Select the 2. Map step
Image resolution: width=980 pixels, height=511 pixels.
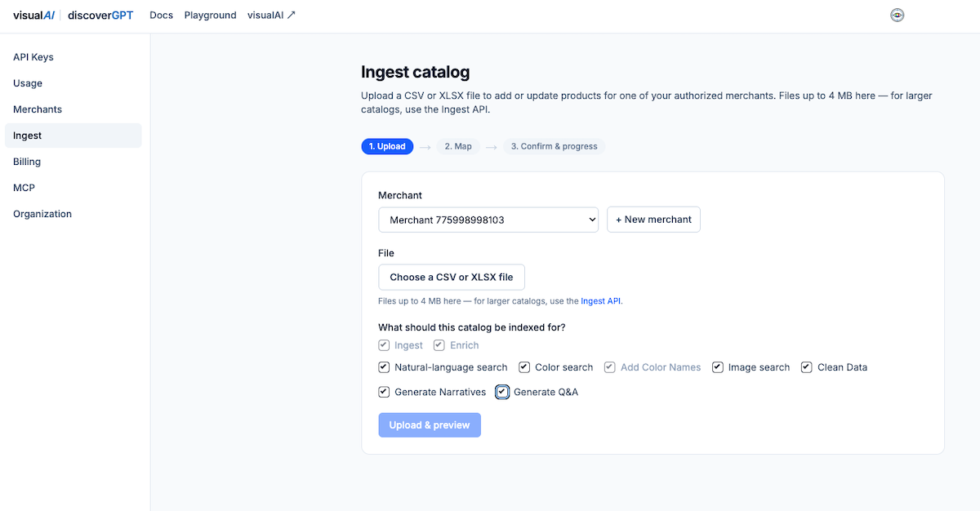tap(458, 147)
